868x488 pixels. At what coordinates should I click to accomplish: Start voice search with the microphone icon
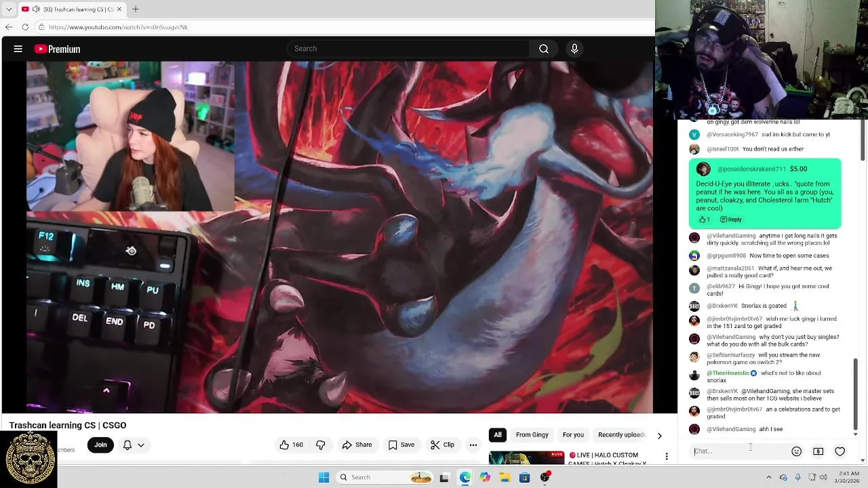coord(574,49)
